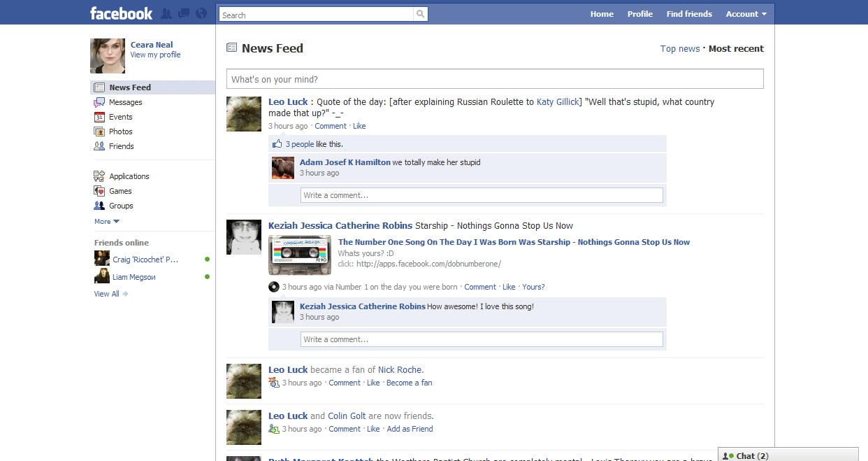The image size is (868, 461).
Task: Click Adam Josef K Hamilton comment avatar
Action: click(283, 168)
